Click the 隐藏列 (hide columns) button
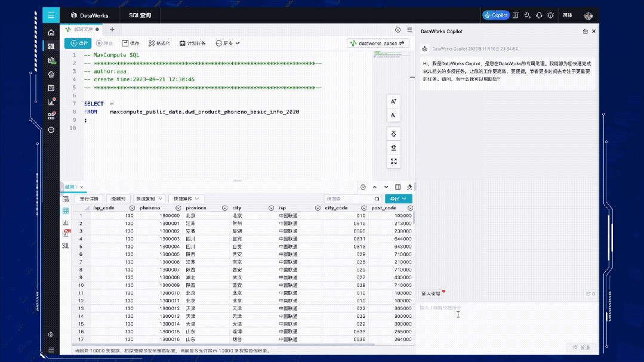Viewport: 644px width, 362px height. click(x=118, y=199)
